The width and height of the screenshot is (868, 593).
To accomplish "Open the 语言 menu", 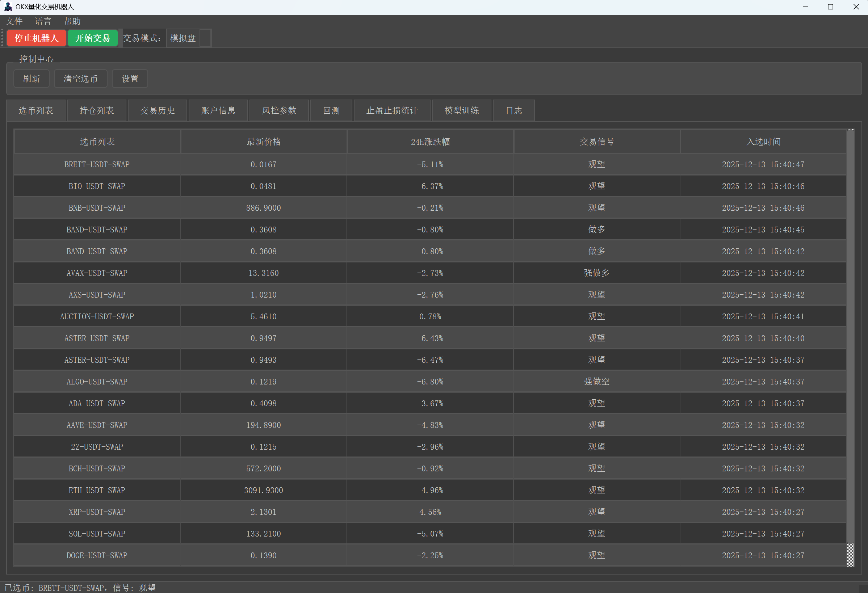I will (43, 21).
